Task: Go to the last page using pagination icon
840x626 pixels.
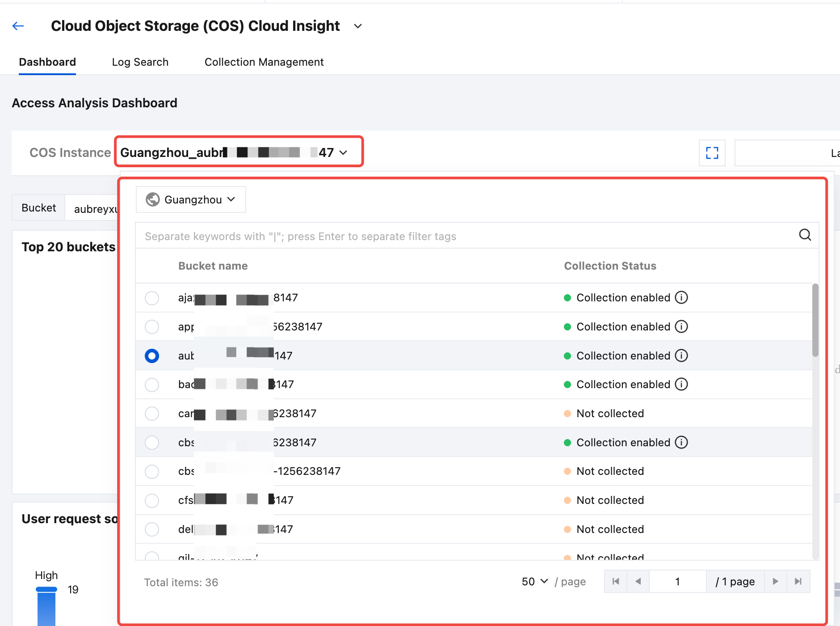Action: tap(798, 581)
